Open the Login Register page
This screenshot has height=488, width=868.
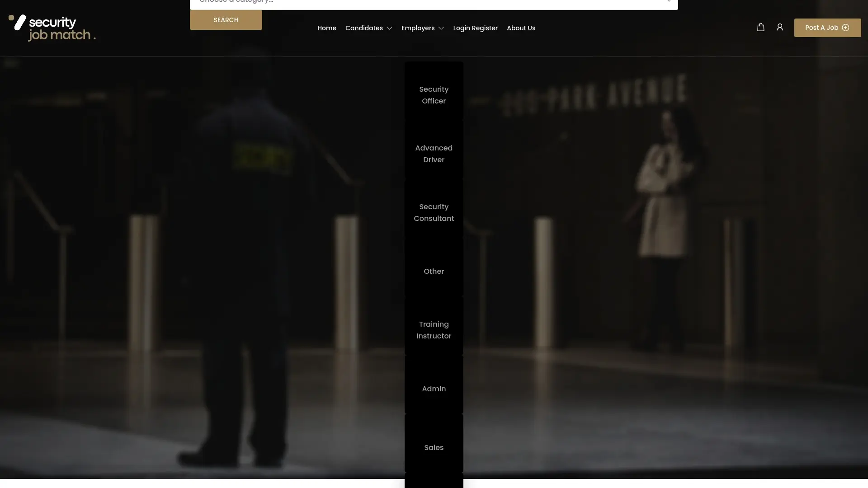pos(475,28)
